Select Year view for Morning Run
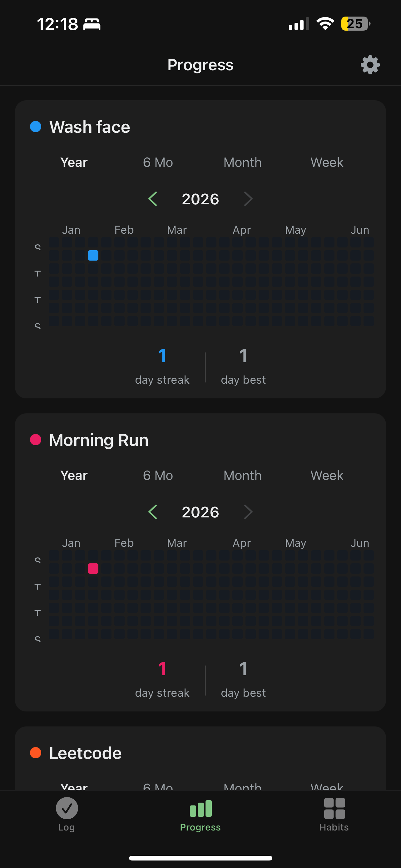Image resolution: width=401 pixels, height=868 pixels. click(74, 476)
